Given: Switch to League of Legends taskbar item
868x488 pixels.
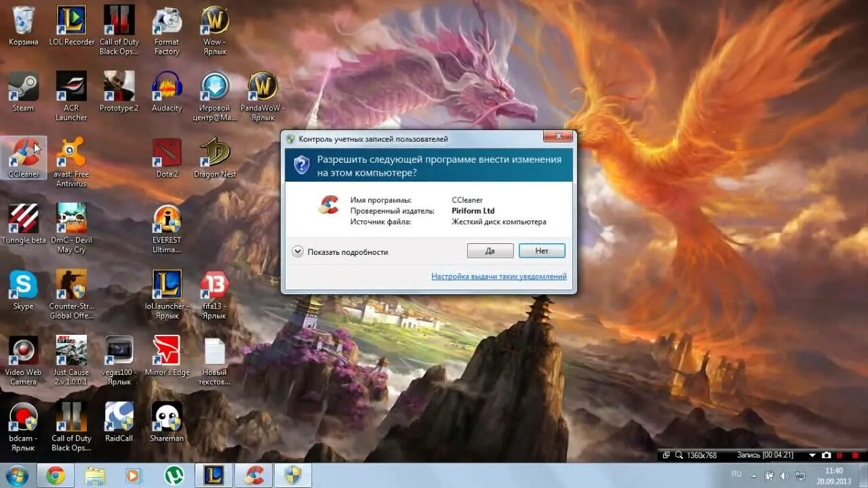Looking at the screenshot, I should pyautogui.click(x=214, y=476).
